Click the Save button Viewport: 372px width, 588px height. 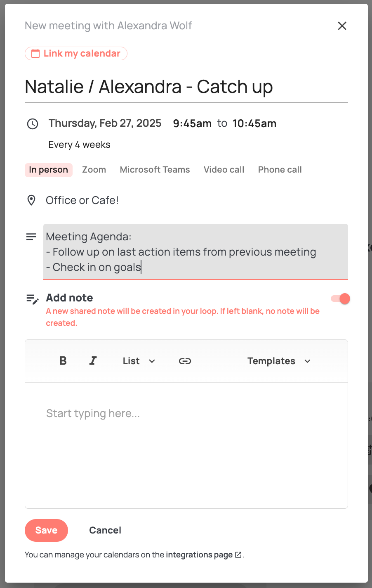[x=46, y=530]
